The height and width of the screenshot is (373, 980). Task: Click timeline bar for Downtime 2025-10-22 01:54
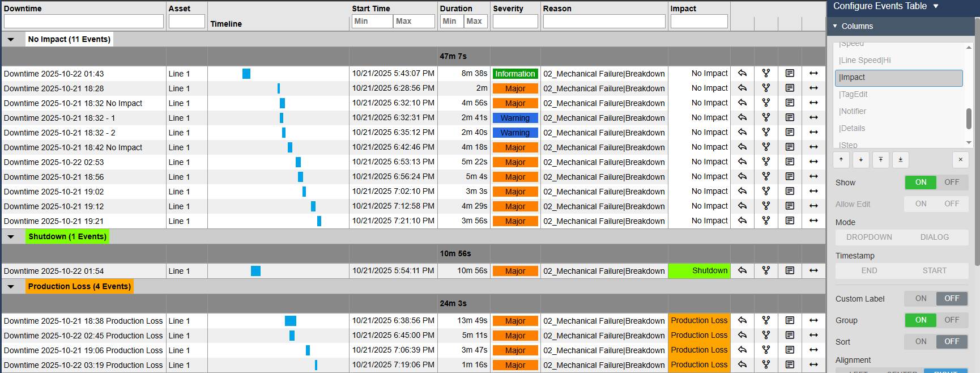tap(255, 271)
